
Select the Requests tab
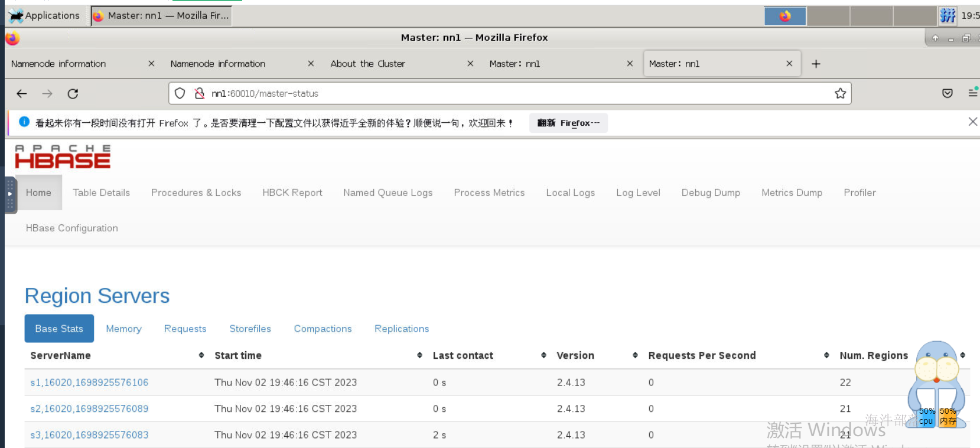pos(185,329)
